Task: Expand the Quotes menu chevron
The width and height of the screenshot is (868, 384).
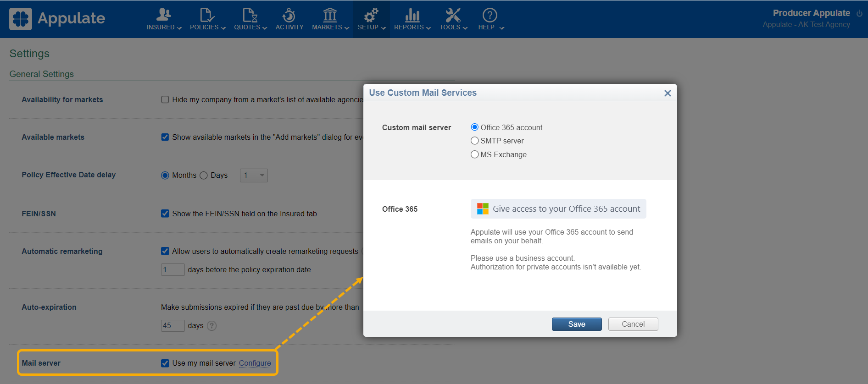Action: pyautogui.click(x=265, y=28)
